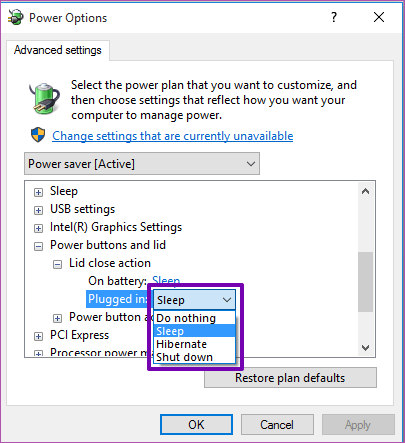Expand the PCI Express node
The width and height of the screenshot is (405, 443).
39,336
